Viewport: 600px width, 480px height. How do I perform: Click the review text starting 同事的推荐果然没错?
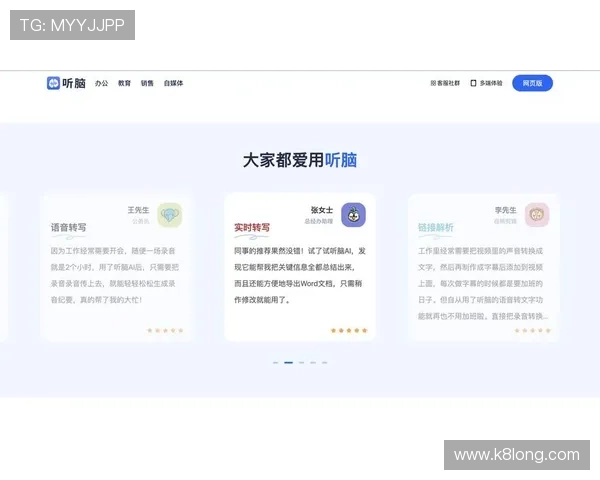[300, 275]
